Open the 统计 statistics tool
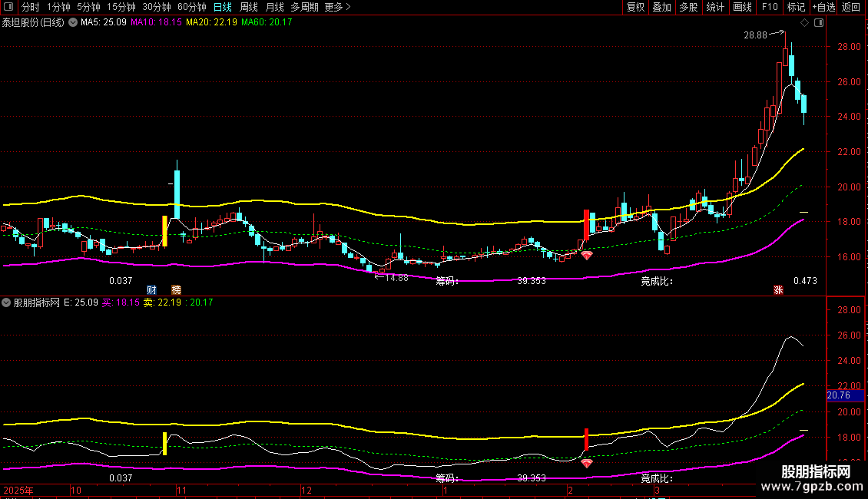The height and width of the screenshot is (499, 868). pyautogui.click(x=714, y=7)
